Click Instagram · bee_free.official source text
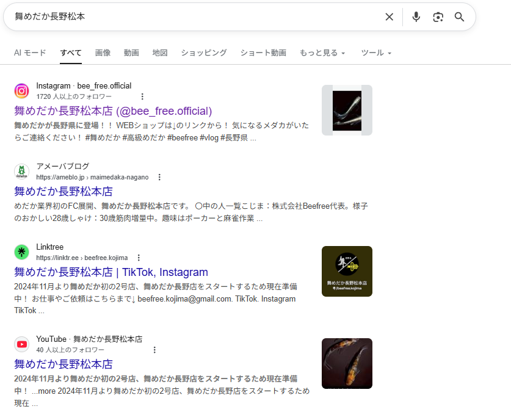Image resolution: width=511 pixels, height=420 pixels. pyautogui.click(x=84, y=85)
